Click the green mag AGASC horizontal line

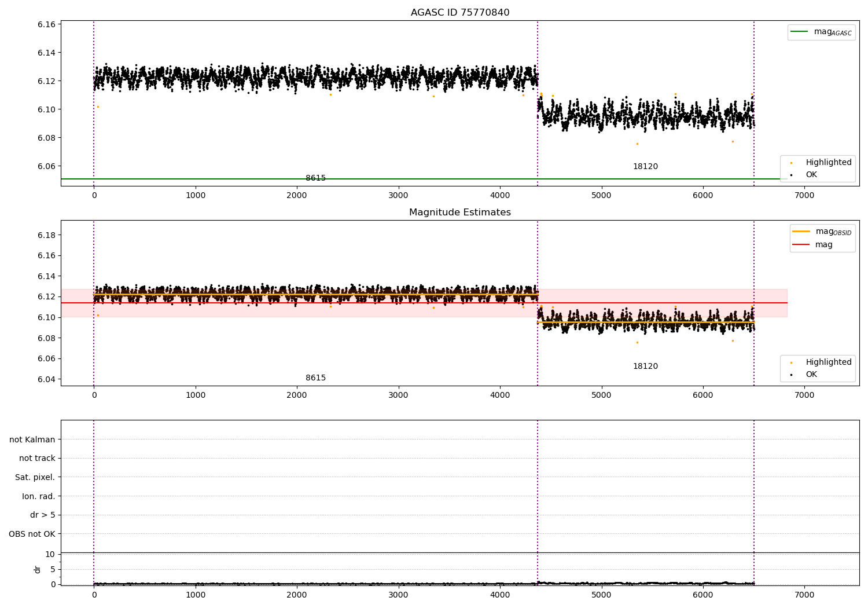click(x=424, y=179)
